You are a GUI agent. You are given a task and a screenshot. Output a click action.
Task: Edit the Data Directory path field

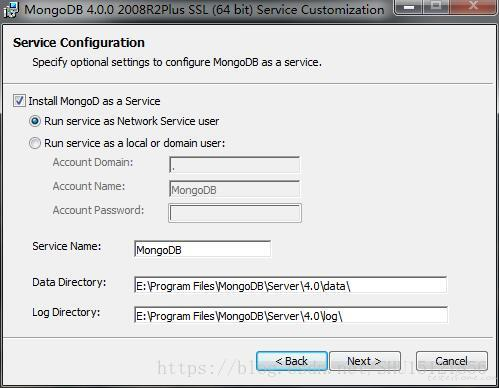coord(290,285)
